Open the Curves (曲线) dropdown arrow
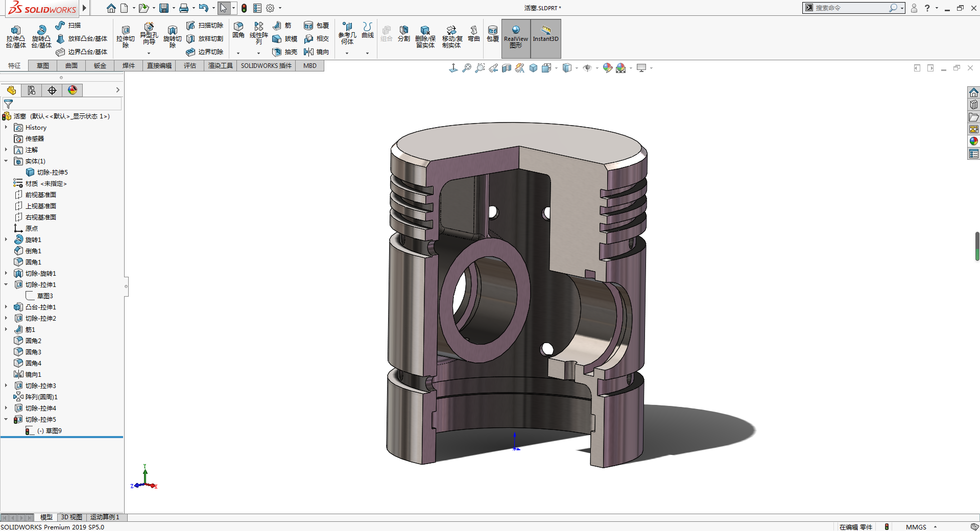 368,53
